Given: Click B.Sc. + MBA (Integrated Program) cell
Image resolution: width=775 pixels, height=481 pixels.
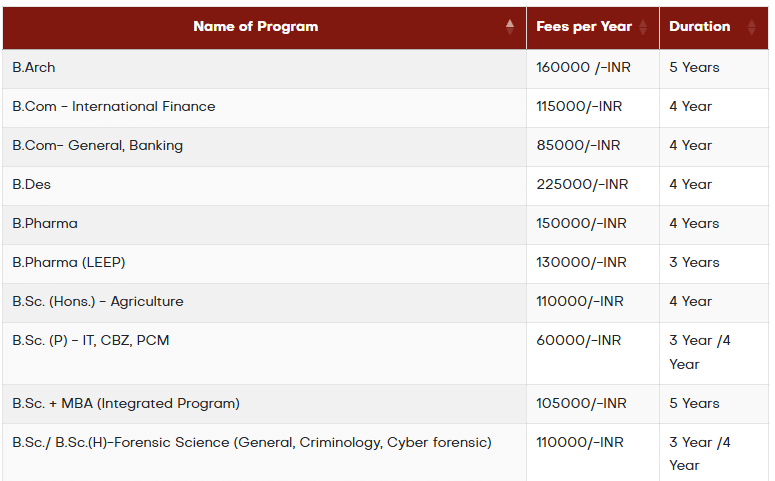Looking at the screenshot, I should click(126, 404).
